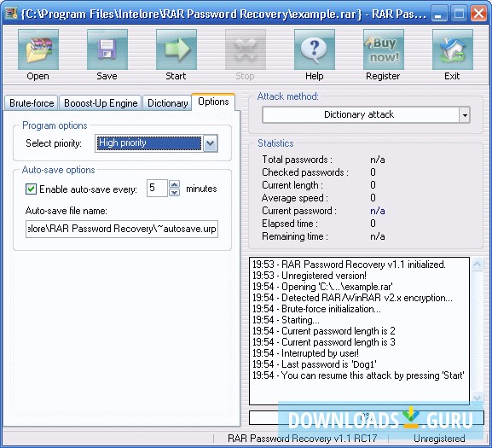Click the log scrollbar's down arrow

[x=477, y=398]
